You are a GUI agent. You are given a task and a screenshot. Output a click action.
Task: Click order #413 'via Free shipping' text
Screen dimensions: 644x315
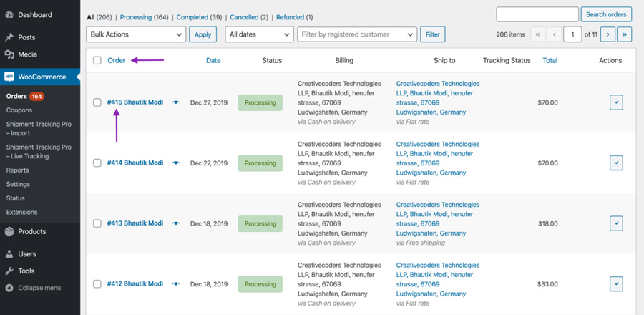click(x=421, y=243)
